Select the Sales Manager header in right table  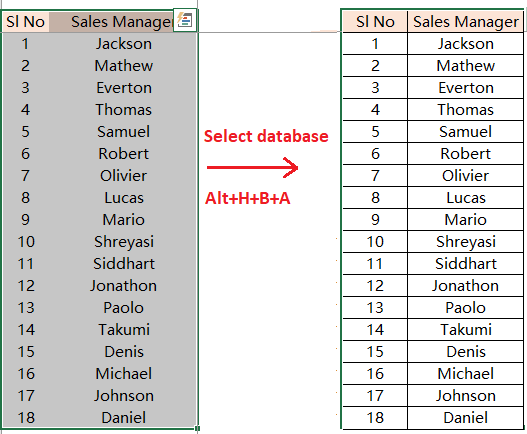pyautogui.click(x=465, y=22)
